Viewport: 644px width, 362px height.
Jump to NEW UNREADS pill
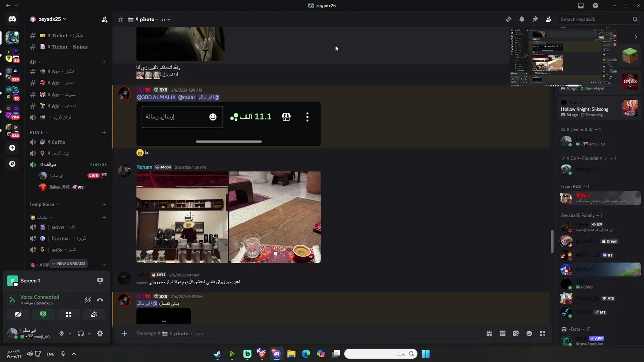point(68,264)
